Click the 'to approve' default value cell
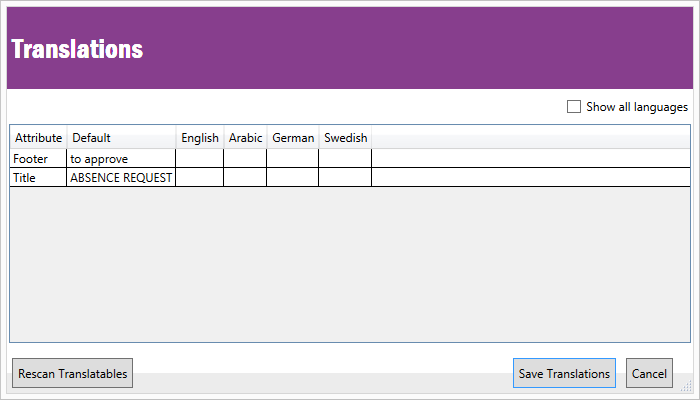The height and width of the screenshot is (400, 700). 121,159
